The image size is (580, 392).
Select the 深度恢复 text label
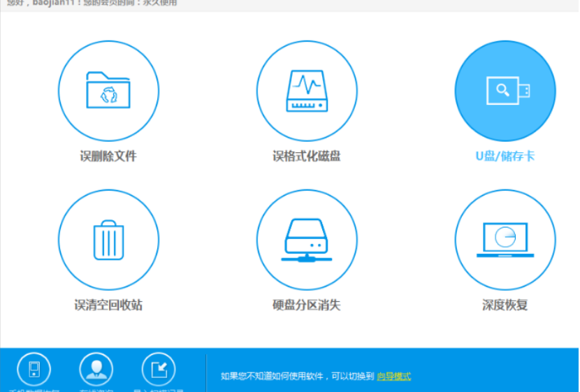505,305
